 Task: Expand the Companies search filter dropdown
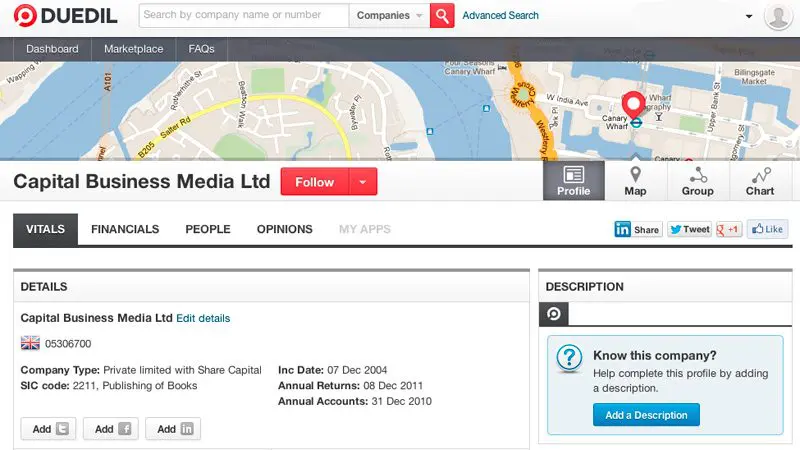point(390,16)
